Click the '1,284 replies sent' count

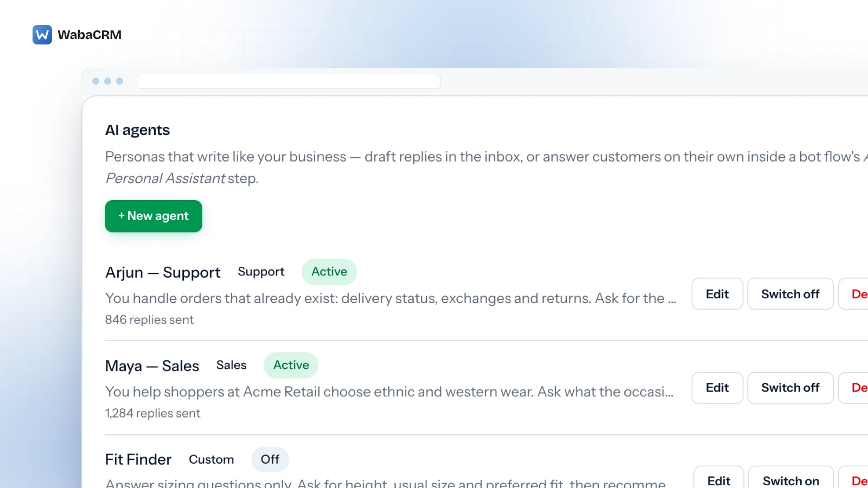pos(152,413)
